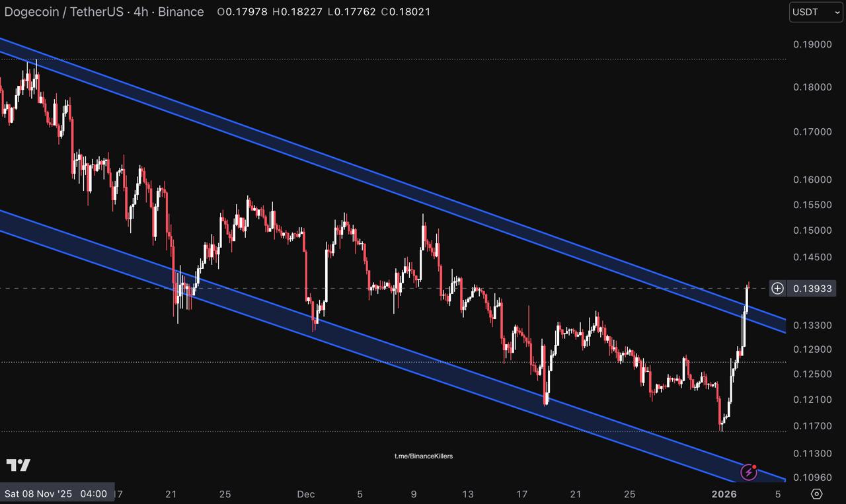Open chart settings hexagon icon
Image resolution: width=846 pixels, height=504 pixels.
(x=816, y=493)
